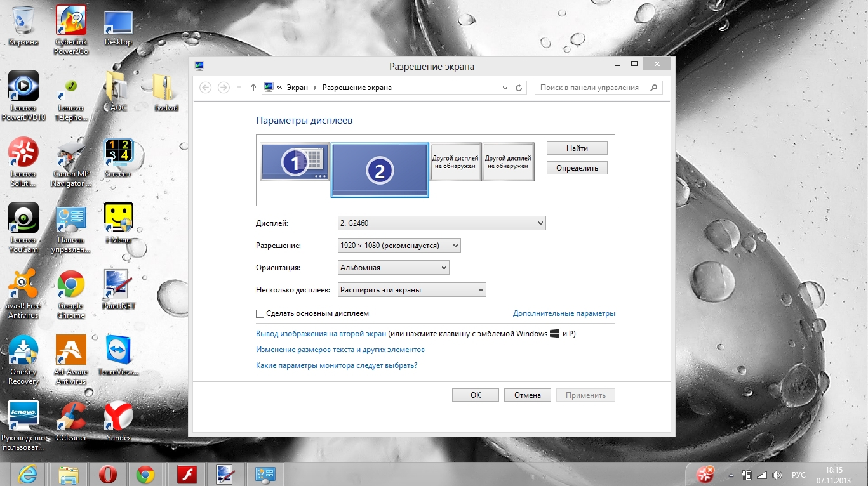The image size is (868, 486).
Task: Switch to Paint.NET in the taskbar
Action: [225, 475]
